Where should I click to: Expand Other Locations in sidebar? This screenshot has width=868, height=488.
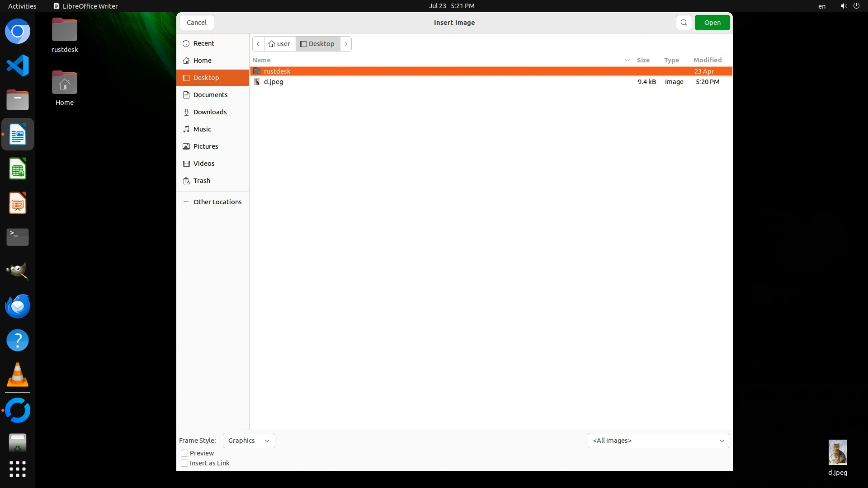point(217,202)
